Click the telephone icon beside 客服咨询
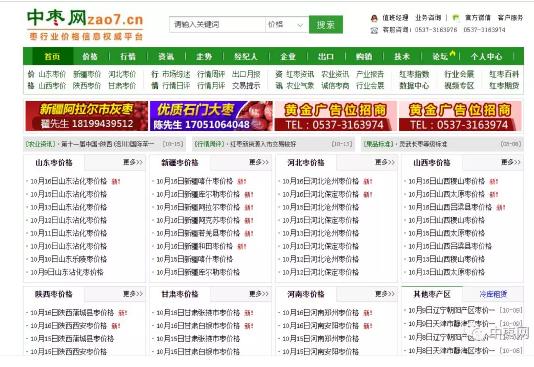 [374, 30]
